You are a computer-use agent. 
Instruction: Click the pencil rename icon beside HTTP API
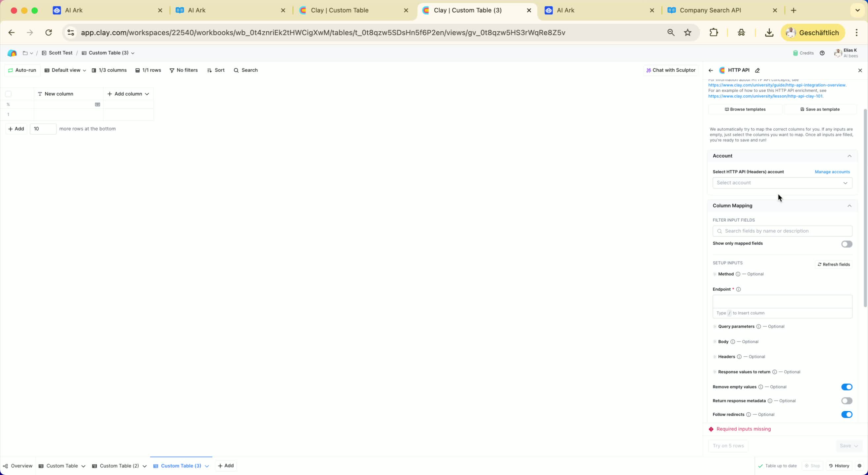tap(757, 70)
